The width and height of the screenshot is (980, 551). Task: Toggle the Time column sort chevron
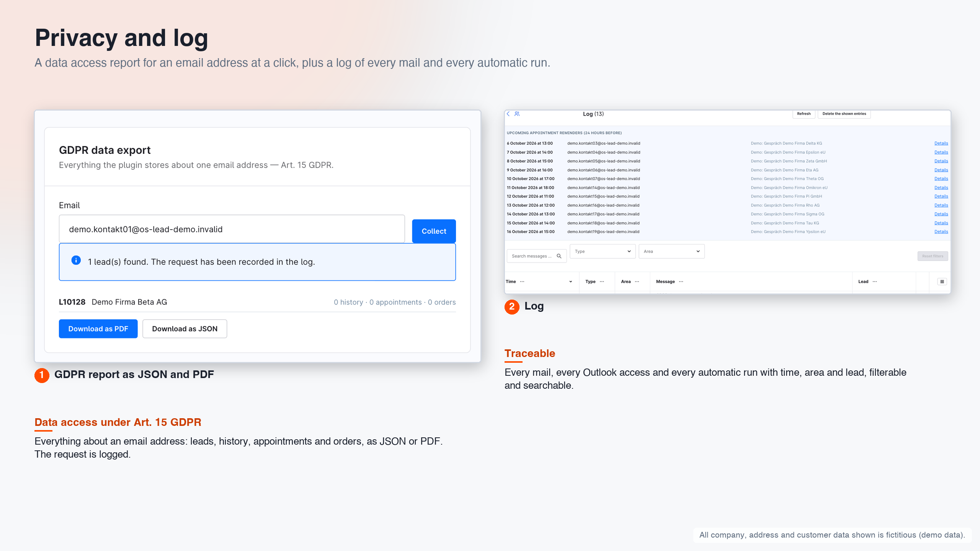coord(571,282)
